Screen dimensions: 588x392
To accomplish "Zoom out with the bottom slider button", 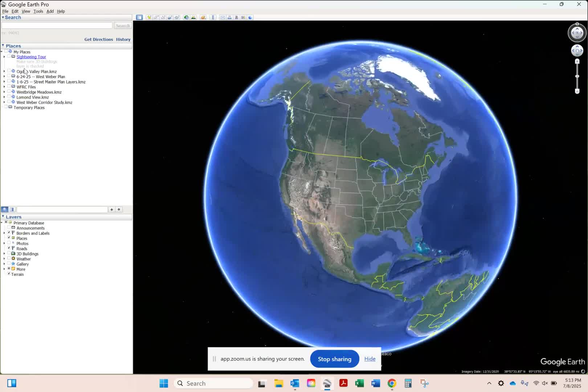I will click(577, 91).
